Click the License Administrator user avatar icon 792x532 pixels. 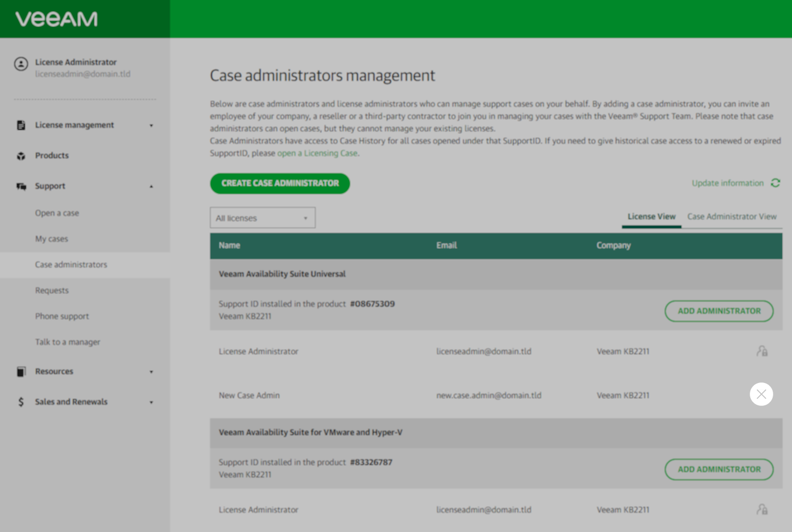click(21, 64)
